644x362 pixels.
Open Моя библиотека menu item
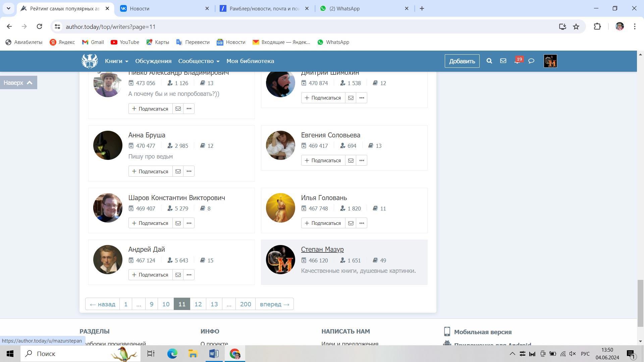click(250, 61)
